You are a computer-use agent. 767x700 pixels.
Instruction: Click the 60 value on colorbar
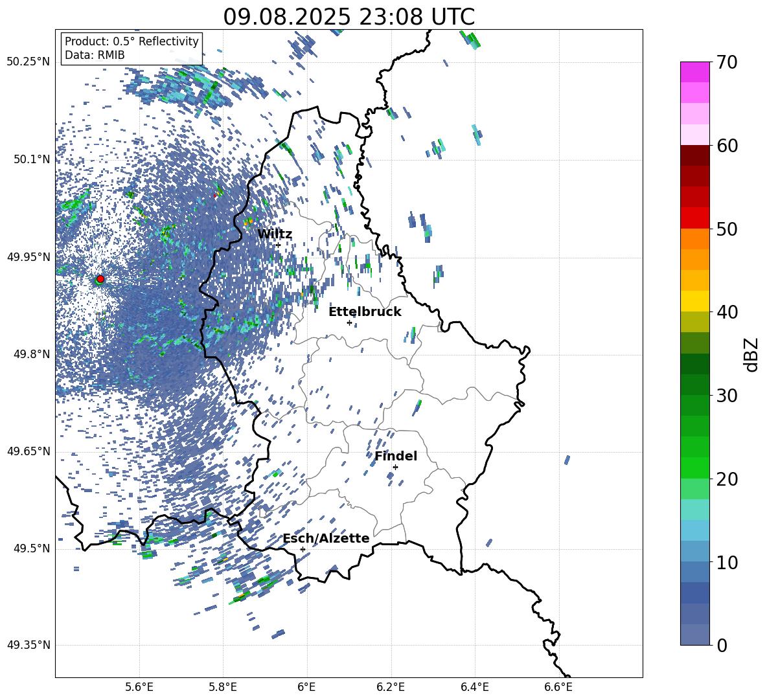tap(727, 146)
